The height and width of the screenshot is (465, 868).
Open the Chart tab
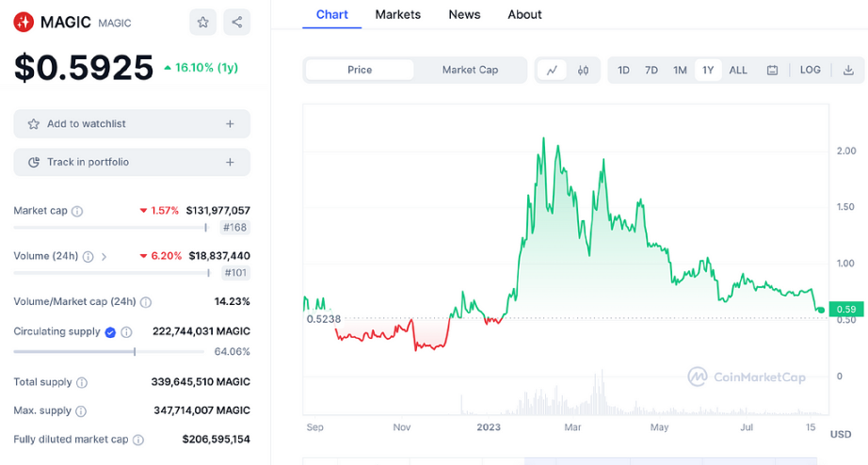[332, 14]
